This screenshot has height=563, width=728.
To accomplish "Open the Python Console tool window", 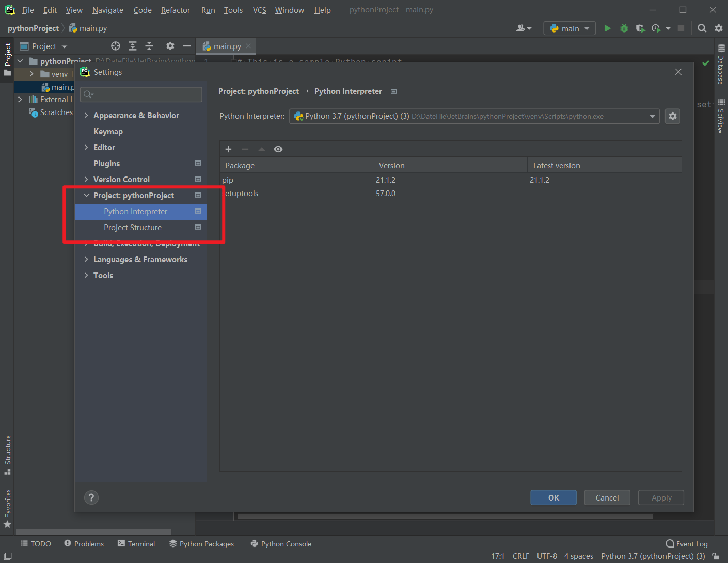I will coord(281,544).
